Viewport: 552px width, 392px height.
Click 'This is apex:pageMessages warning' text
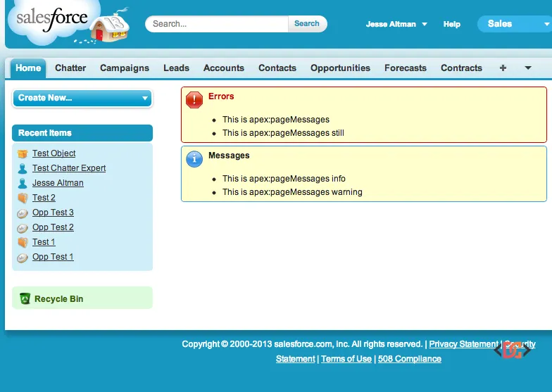[x=292, y=192]
